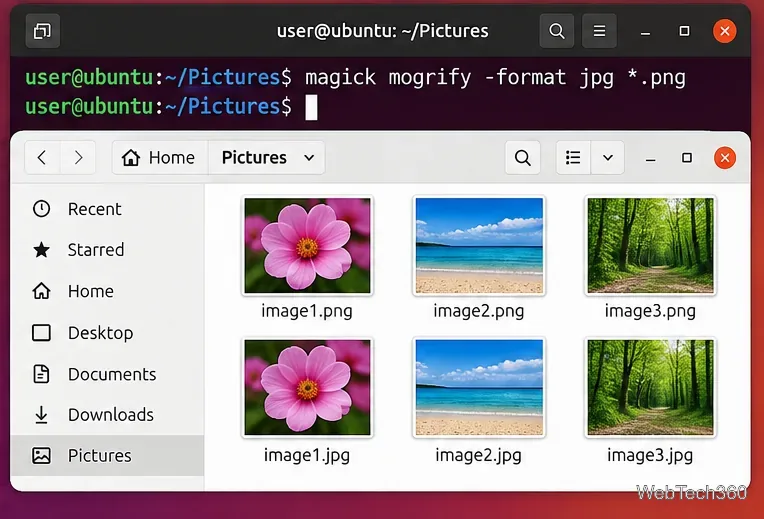The width and height of the screenshot is (764, 519).
Task: Open the Home path segment
Action: (160, 157)
